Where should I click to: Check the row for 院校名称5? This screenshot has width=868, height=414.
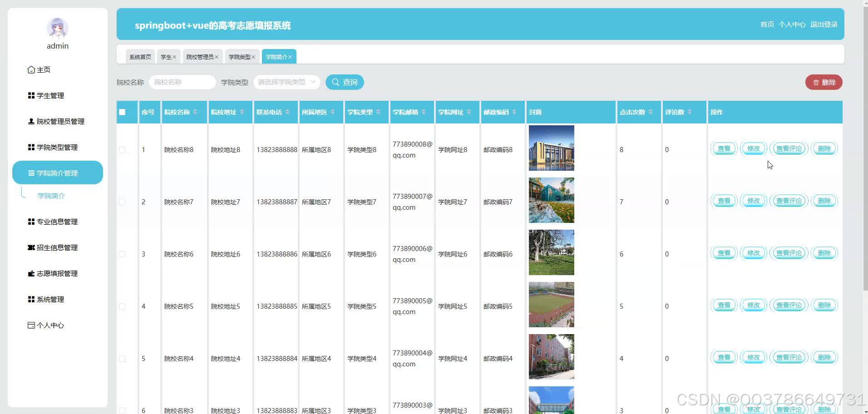(122, 306)
